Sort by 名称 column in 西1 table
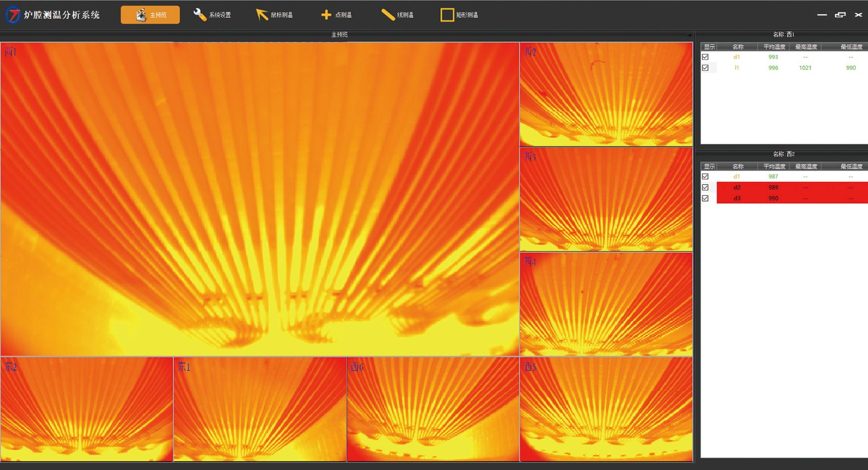 point(738,47)
